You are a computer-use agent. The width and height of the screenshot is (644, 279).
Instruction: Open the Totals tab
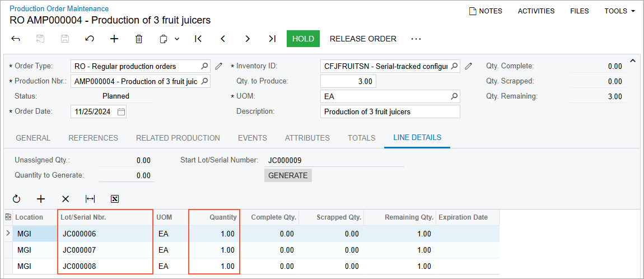pyautogui.click(x=361, y=138)
